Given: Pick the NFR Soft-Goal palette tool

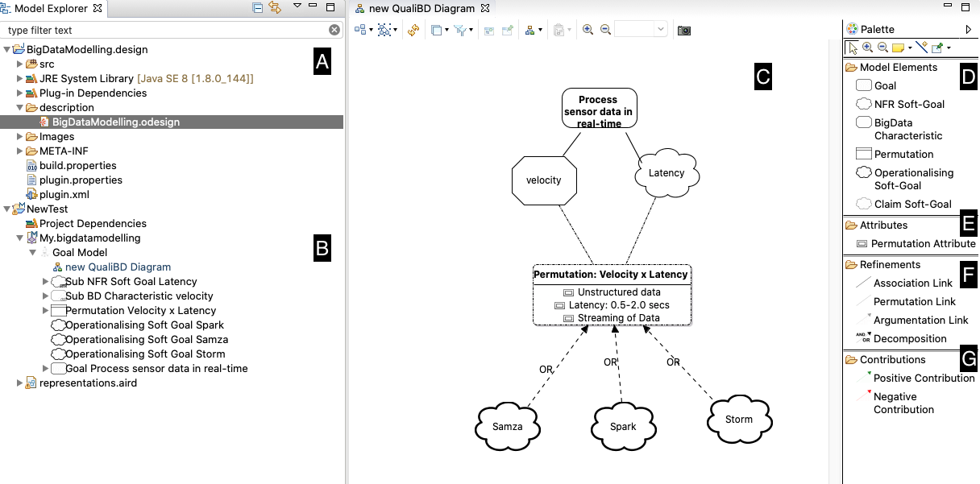Looking at the screenshot, I should coord(909,104).
